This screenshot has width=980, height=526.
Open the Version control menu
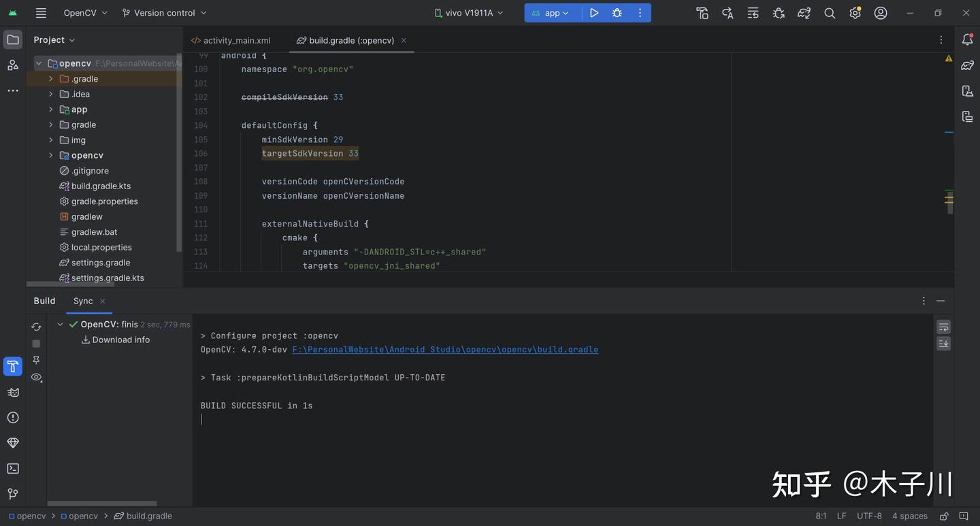pyautogui.click(x=163, y=12)
